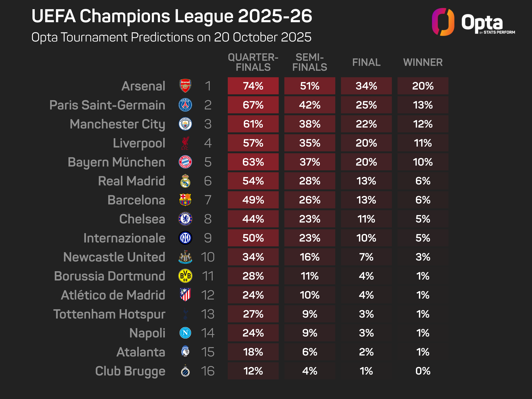Select the WINNER column header
Viewport: 532px width, 399px height.
point(423,62)
